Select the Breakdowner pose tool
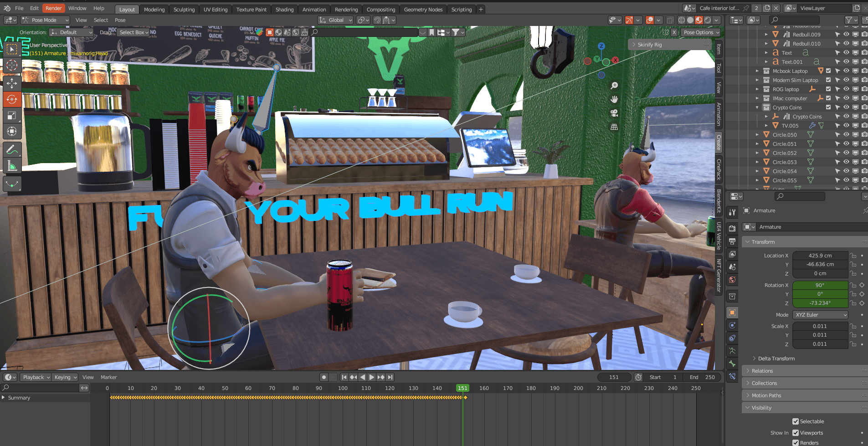Viewport: 868px width, 446px height. tap(12, 184)
